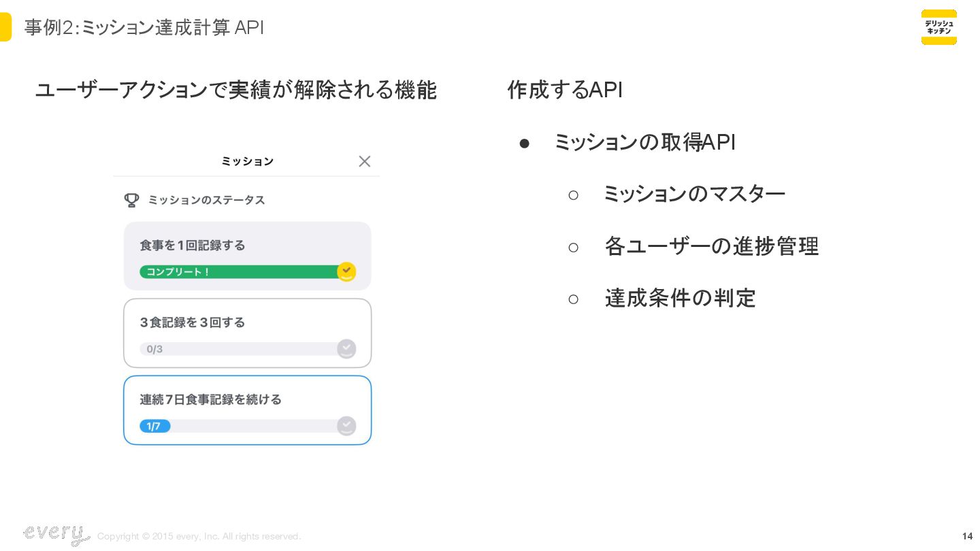Click the ミッションの取得API bullet text
The width and height of the screenshot is (980, 551).
(644, 142)
